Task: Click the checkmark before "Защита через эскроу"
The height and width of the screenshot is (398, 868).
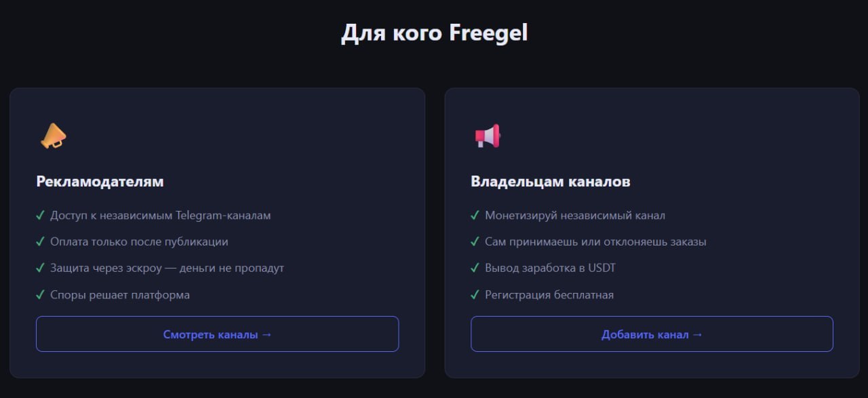Action: pos(40,268)
